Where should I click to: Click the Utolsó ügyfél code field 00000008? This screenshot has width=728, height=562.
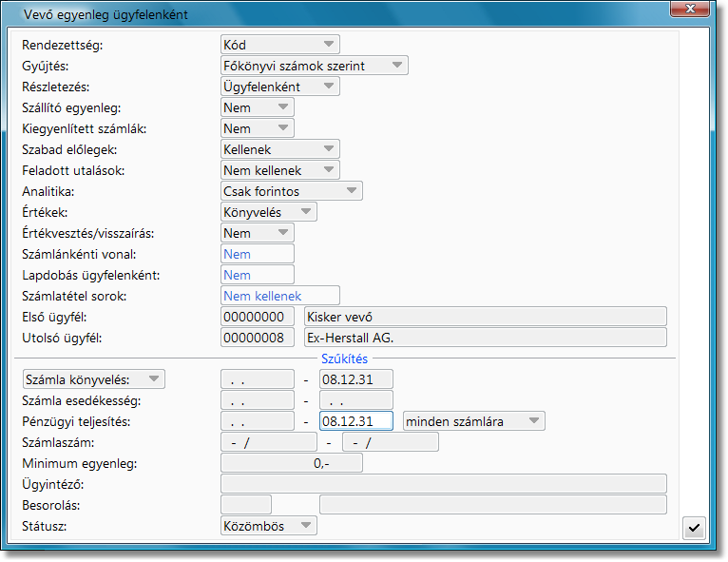258,338
